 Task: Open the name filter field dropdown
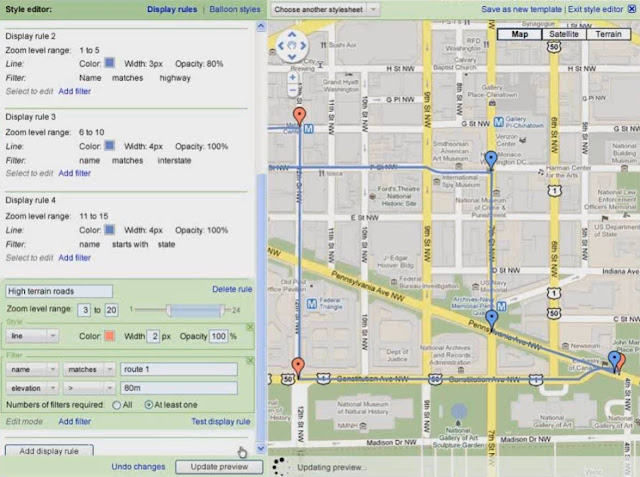click(32, 369)
